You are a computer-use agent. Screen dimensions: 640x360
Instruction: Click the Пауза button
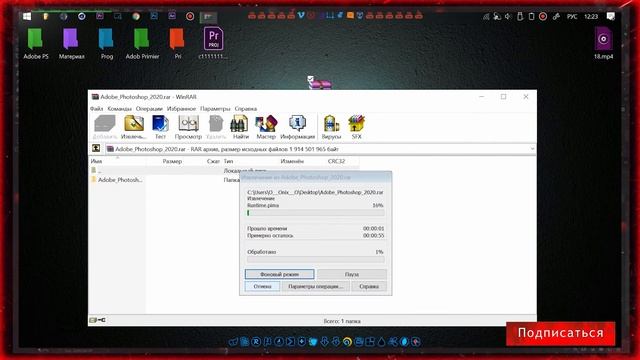tap(351, 274)
